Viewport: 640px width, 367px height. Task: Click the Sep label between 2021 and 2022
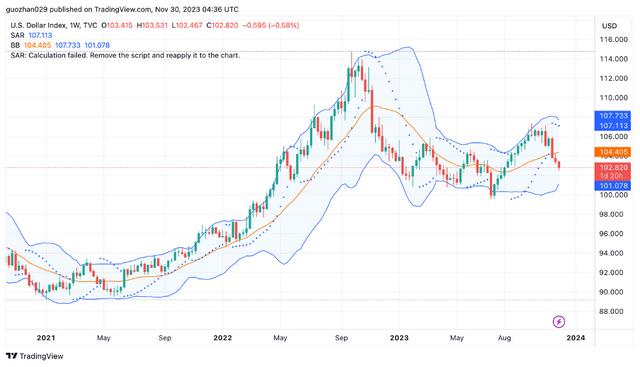coord(164,338)
